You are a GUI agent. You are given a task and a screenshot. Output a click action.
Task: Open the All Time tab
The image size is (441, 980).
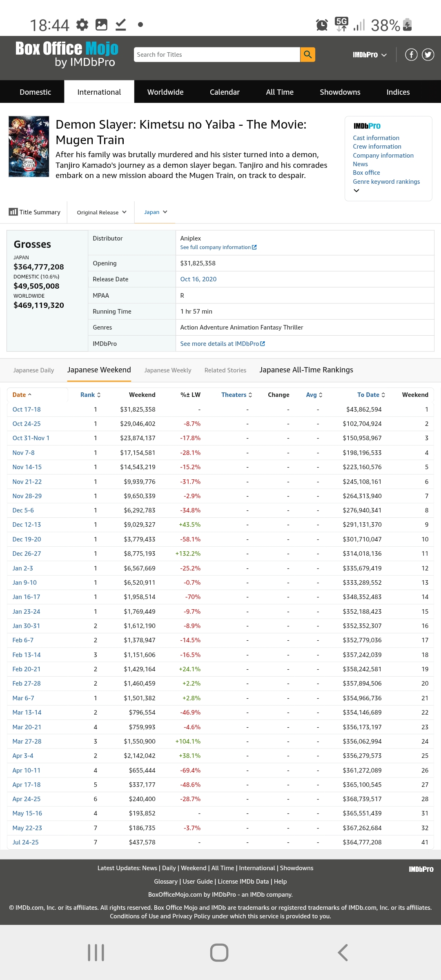pos(280,92)
